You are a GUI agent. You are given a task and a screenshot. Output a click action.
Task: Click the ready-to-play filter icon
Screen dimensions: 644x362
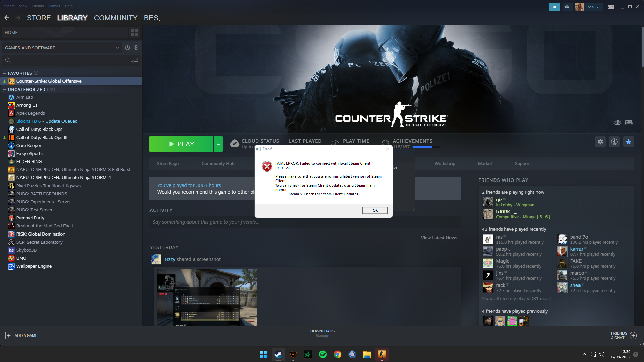136,48
